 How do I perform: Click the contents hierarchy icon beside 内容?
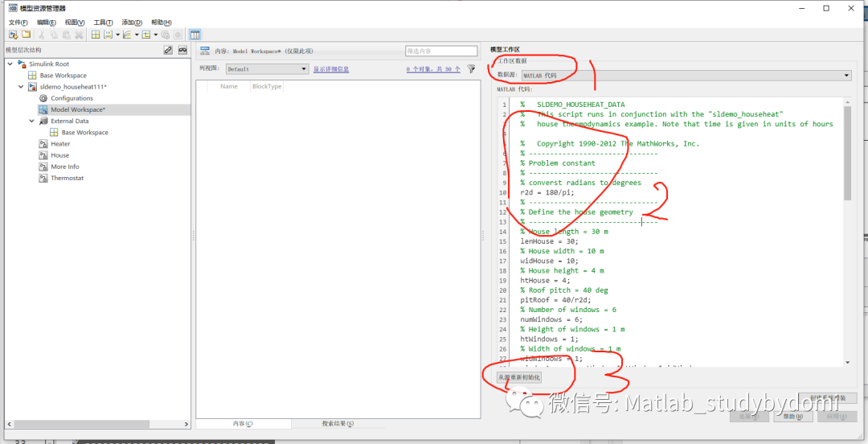coord(205,51)
